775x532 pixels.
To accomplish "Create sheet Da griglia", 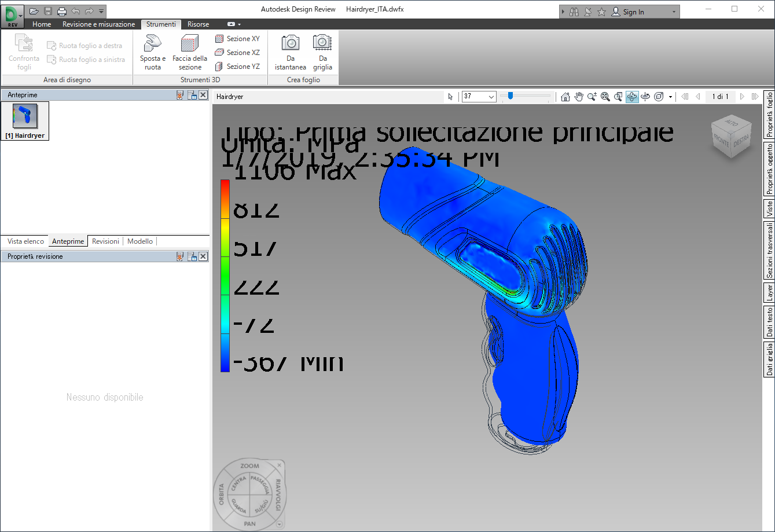I will [x=322, y=52].
